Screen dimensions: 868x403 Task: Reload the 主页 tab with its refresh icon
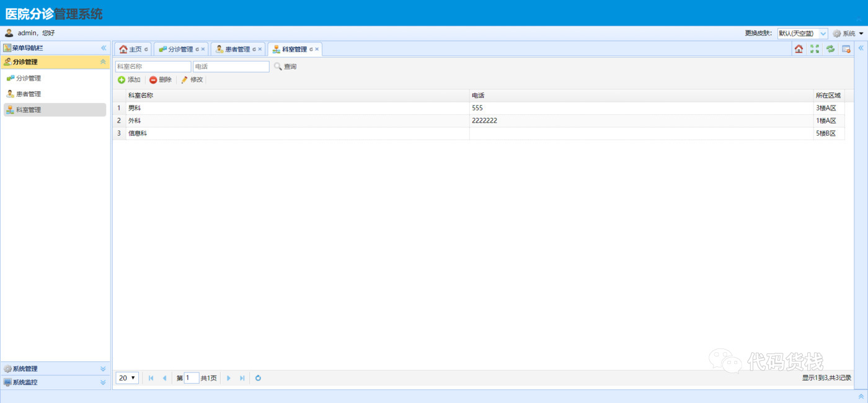pyautogui.click(x=146, y=49)
